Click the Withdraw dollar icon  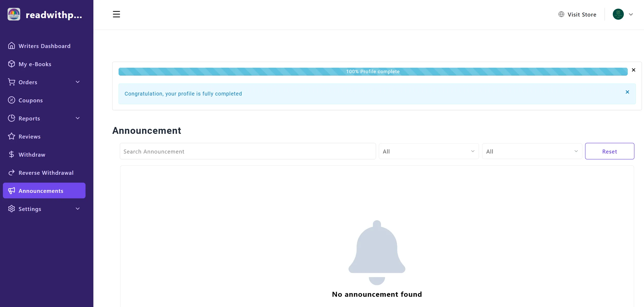pyautogui.click(x=12, y=155)
